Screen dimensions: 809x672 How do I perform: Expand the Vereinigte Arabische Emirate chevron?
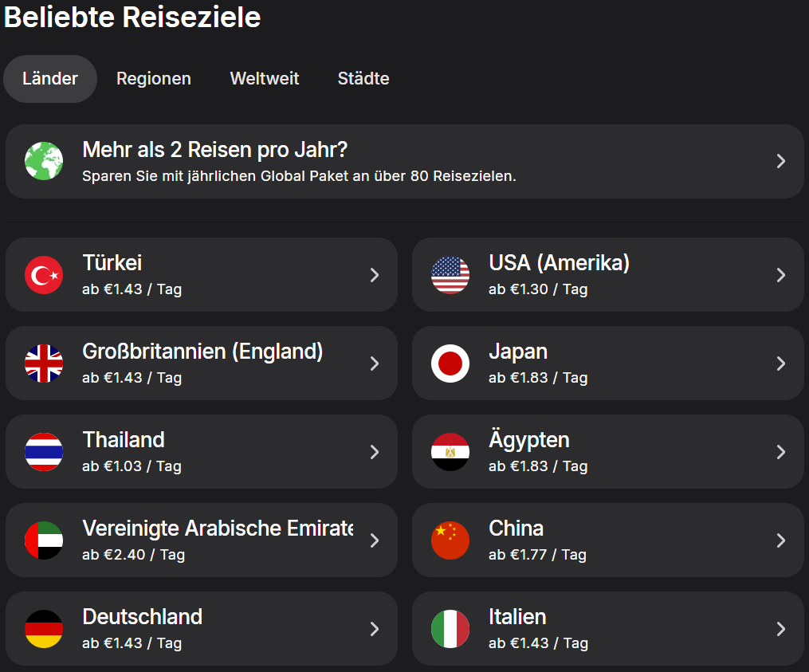coord(375,540)
